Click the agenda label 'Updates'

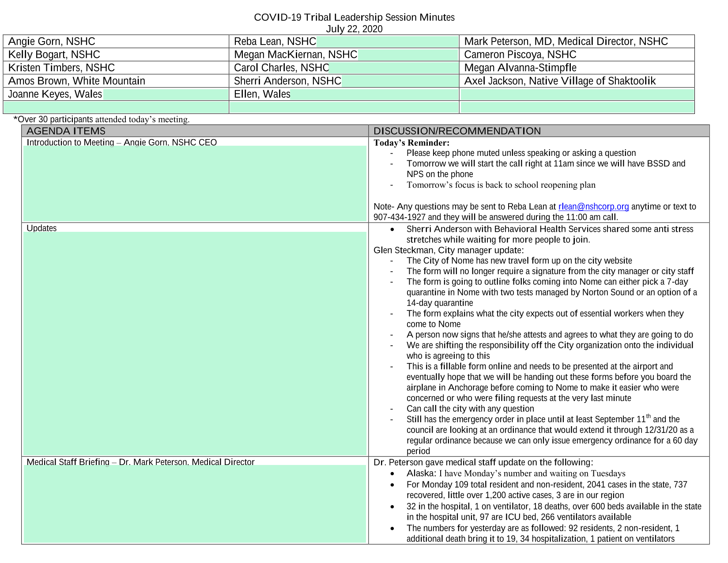pyautogui.click(x=41, y=228)
